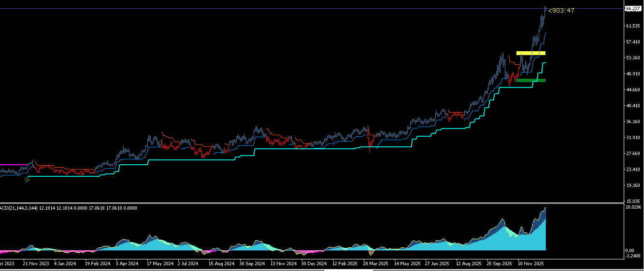Screen dimensions: 644x271
Task: Click the 53.160 price scale label
Action: pos(632,58)
